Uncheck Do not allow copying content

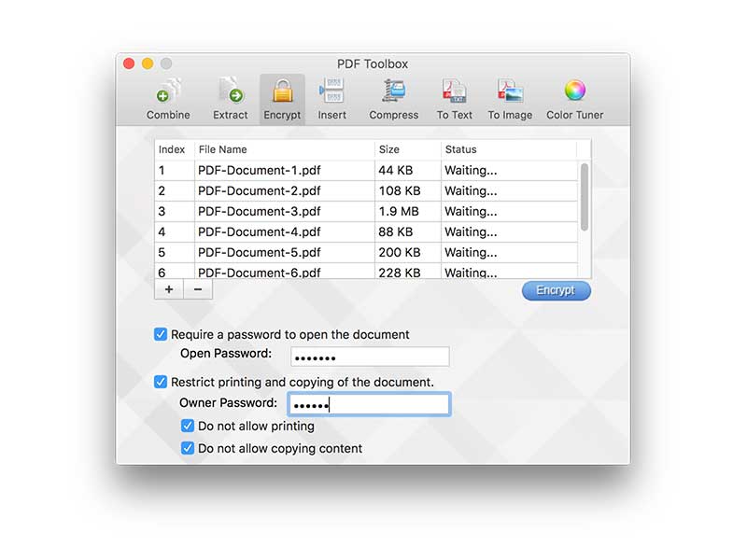[x=188, y=448]
